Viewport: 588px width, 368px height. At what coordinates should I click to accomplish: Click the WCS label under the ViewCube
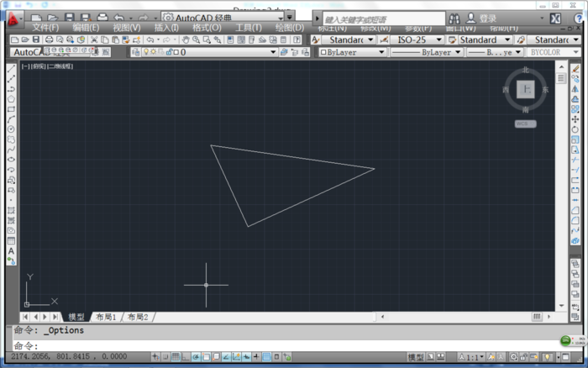(525, 124)
